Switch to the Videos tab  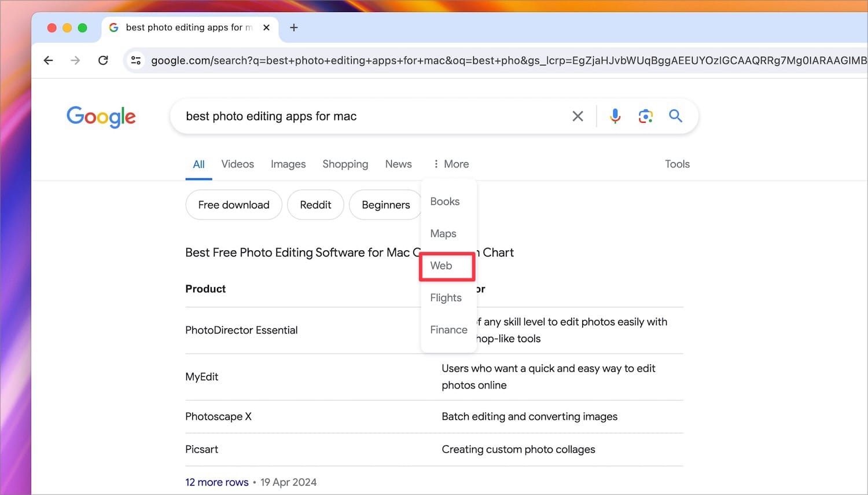click(237, 164)
